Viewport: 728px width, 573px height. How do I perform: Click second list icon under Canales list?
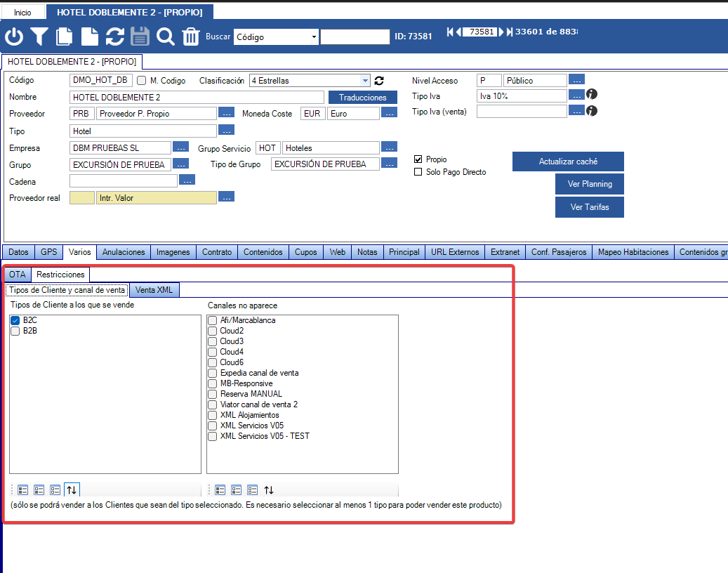pos(237,489)
